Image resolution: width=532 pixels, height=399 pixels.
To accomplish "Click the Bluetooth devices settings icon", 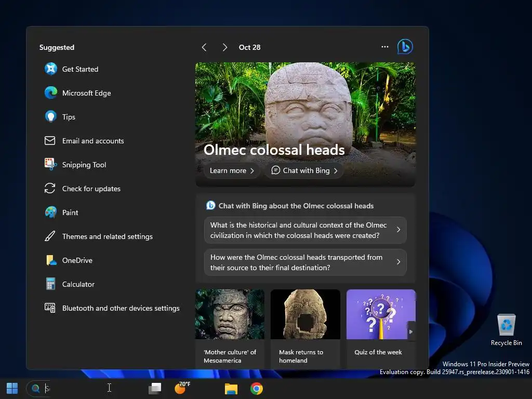I will pyautogui.click(x=50, y=308).
